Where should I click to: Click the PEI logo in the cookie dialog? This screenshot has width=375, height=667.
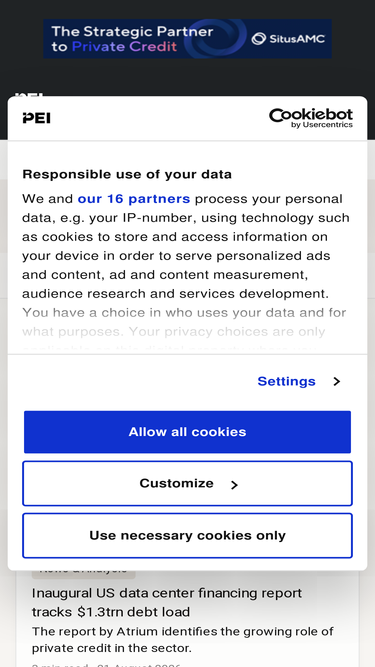click(x=37, y=118)
